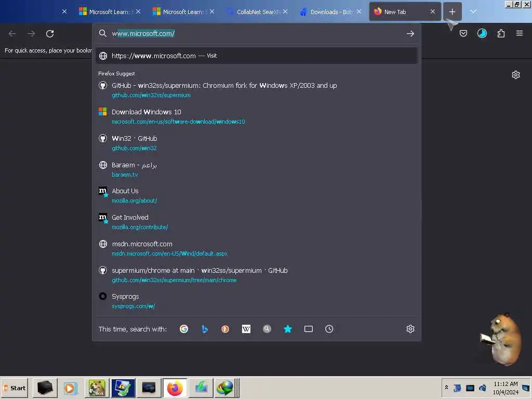
Task: Search bookmarks with the star icon
Action: tap(288, 329)
